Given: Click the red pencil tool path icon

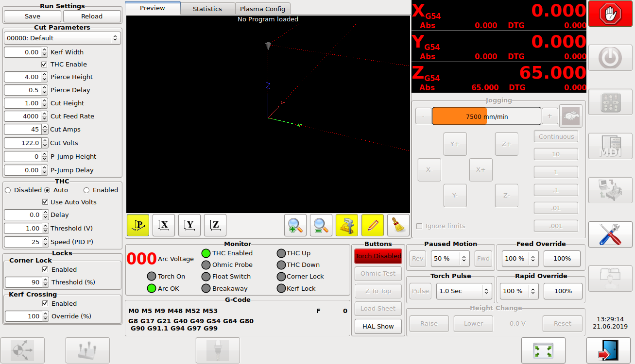Looking at the screenshot, I should [x=373, y=225].
